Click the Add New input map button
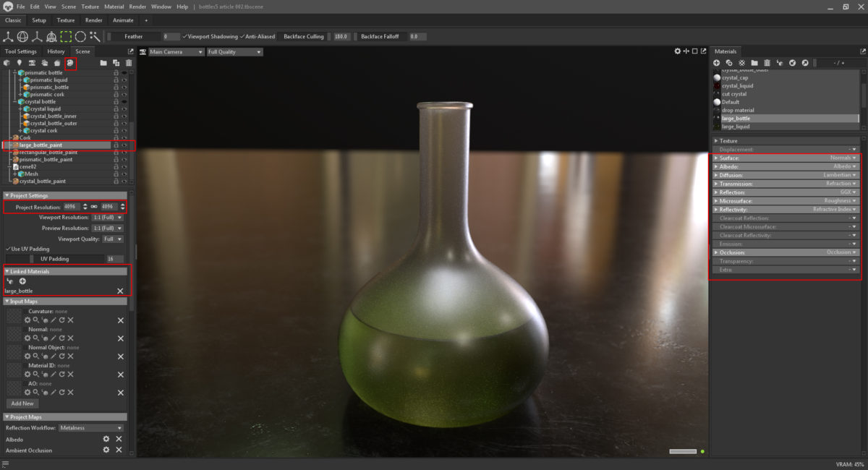 pyautogui.click(x=22, y=403)
